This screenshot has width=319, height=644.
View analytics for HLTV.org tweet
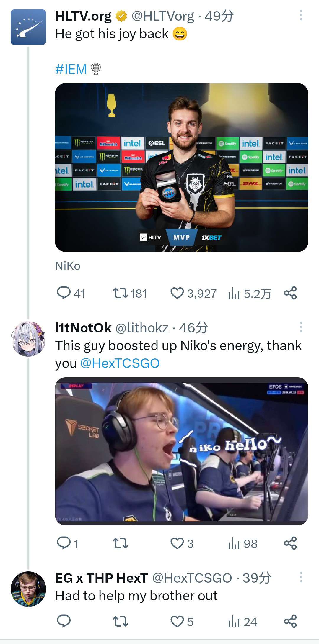[234, 294]
